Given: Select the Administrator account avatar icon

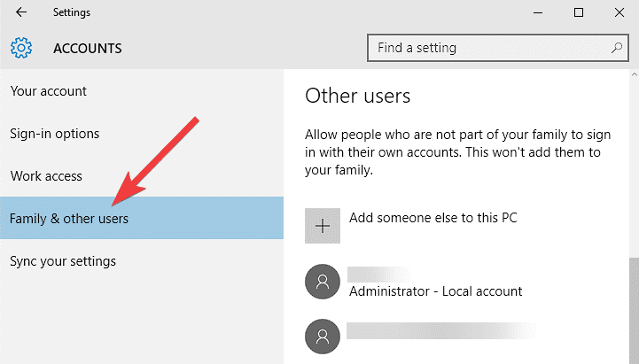Looking at the screenshot, I should pyautogui.click(x=323, y=283).
